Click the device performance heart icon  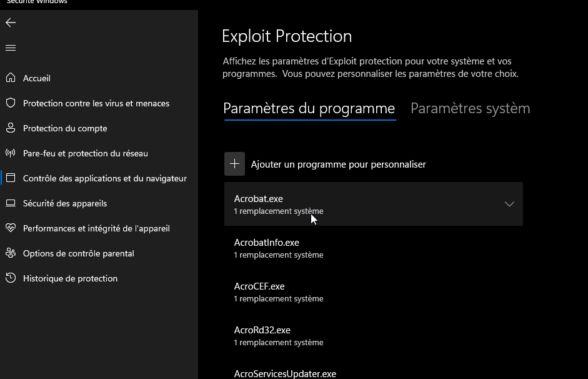coord(11,228)
